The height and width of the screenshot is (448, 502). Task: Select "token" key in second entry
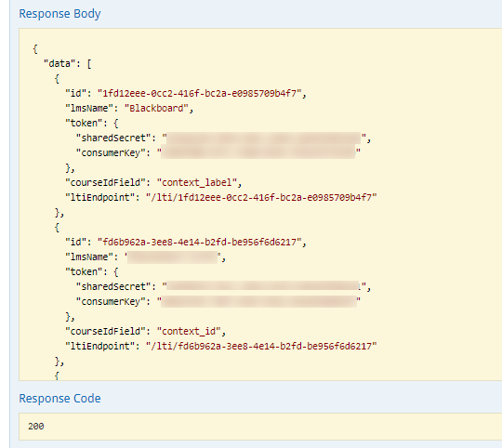pos(84,272)
